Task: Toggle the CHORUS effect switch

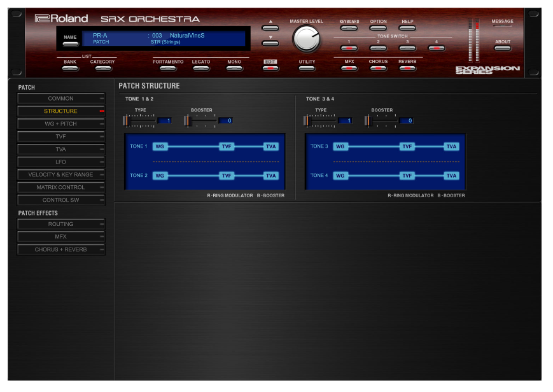Action: (x=378, y=68)
